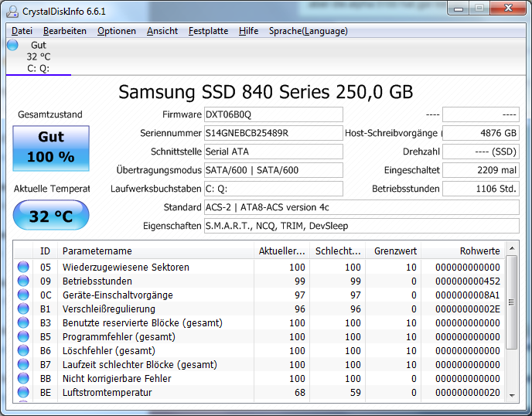The width and height of the screenshot is (532, 416).
Task: Select the C: Q: disk tab
Action: (39, 56)
